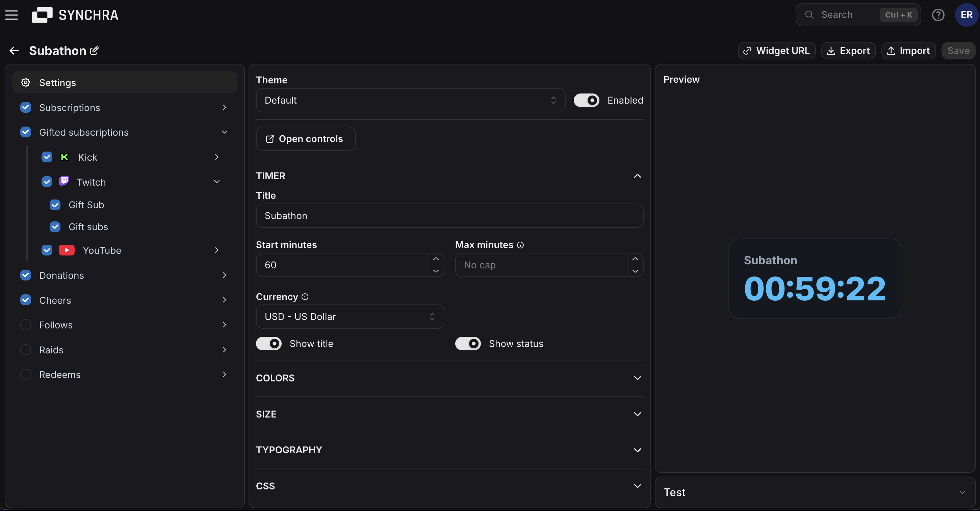Image resolution: width=980 pixels, height=511 pixels.
Task: Open the help question mark icon
Action: (938, 15)
